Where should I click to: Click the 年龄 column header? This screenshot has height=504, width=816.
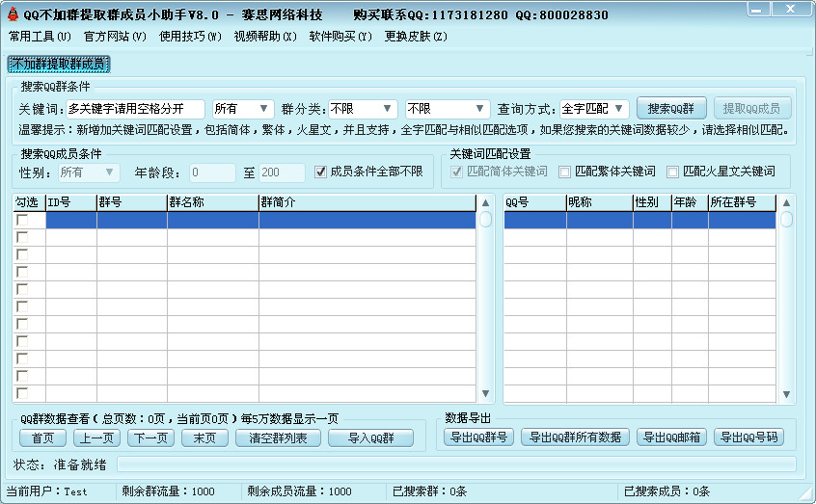click(x=690, y=202)
